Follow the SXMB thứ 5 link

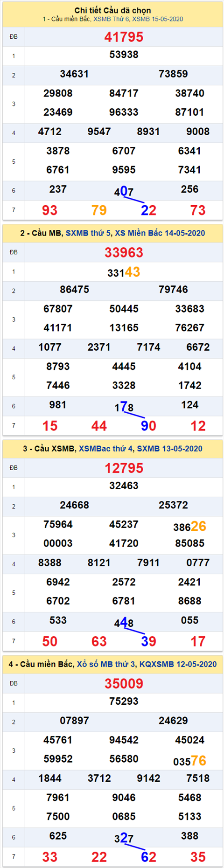click(89, 233)
